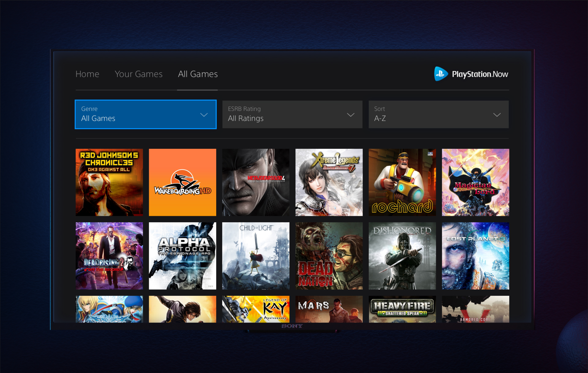The height and width of the screenshot is (373, 588).
Task: Select the Magician Lord game tile
Action: point(475,183)
